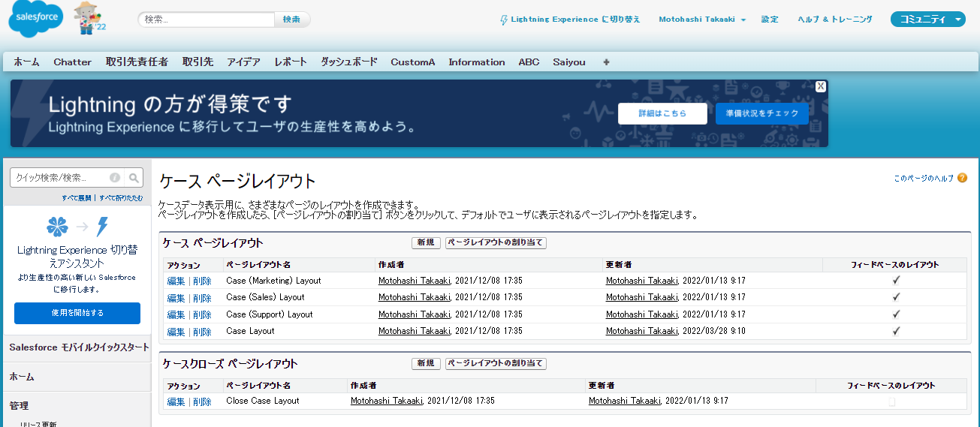Open the コミュニティ app dropdown

point(927,20)
